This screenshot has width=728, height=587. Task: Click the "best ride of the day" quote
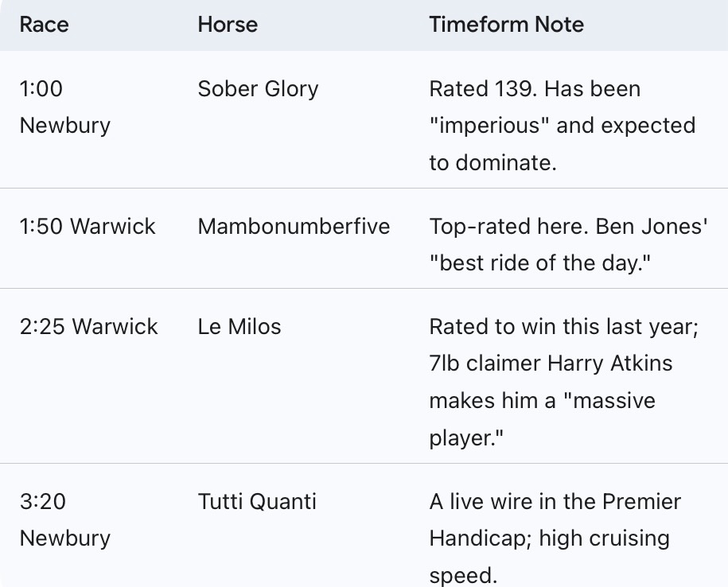click(x=540, y=263)
